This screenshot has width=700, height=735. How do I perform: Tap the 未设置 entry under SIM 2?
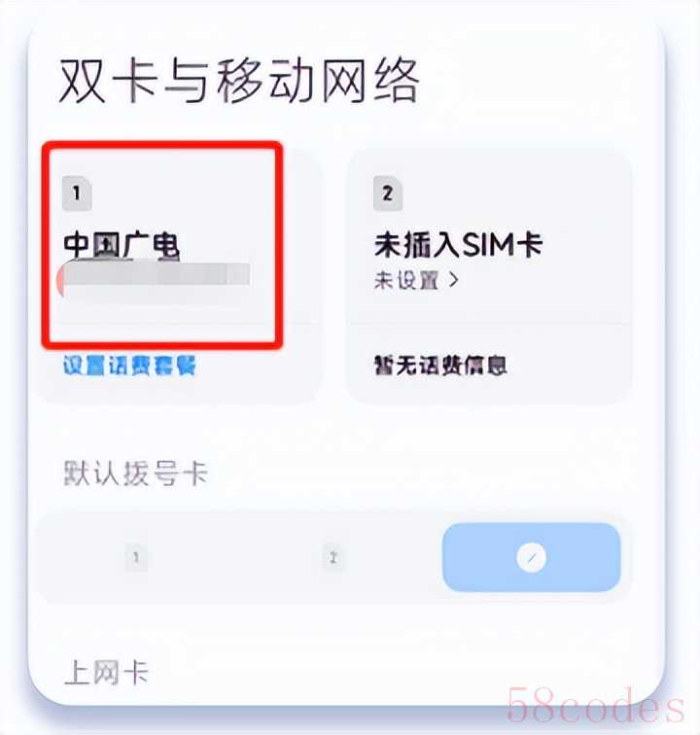pos(406,280)
